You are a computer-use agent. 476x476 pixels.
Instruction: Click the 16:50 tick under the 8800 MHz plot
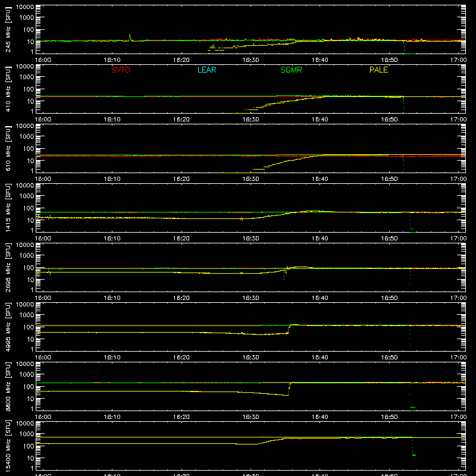pyautogui.click(x=389, y=417)
